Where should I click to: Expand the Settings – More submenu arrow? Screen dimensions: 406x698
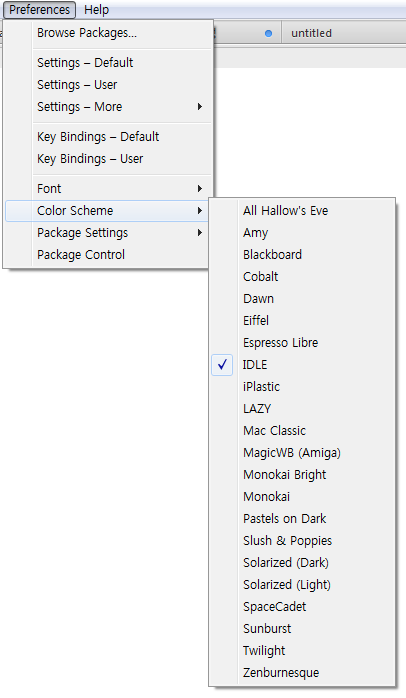[200, 107]
